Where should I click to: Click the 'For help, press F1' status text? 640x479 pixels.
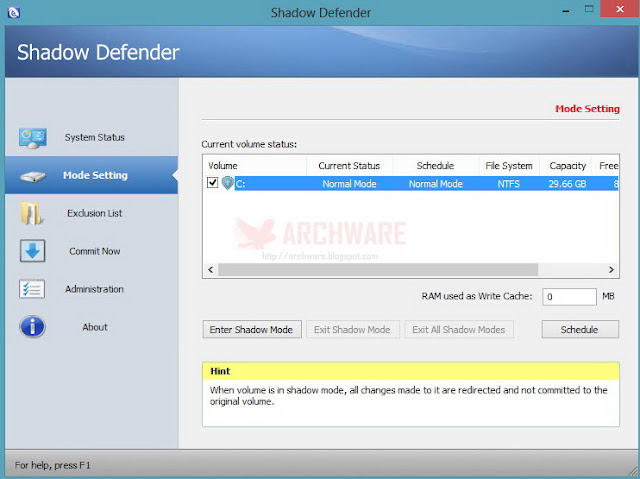(x=53, y=465)
